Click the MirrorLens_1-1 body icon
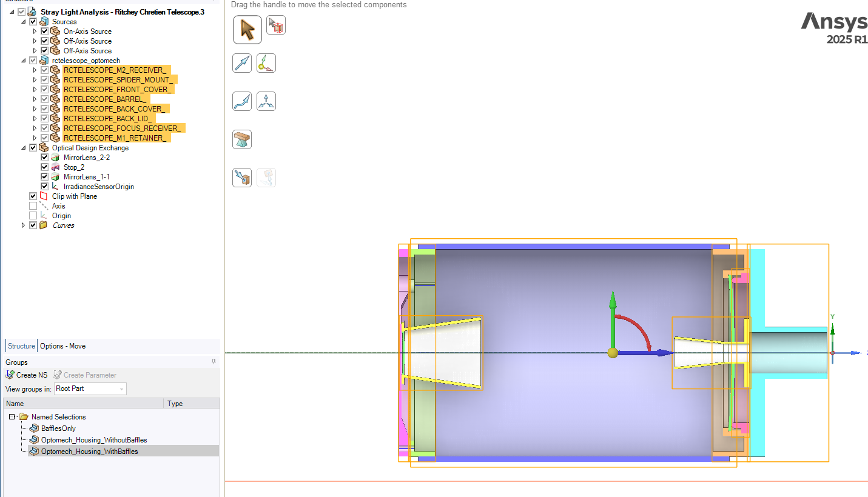Viewport: 868px width, 497px height. [x=55, y=177]
